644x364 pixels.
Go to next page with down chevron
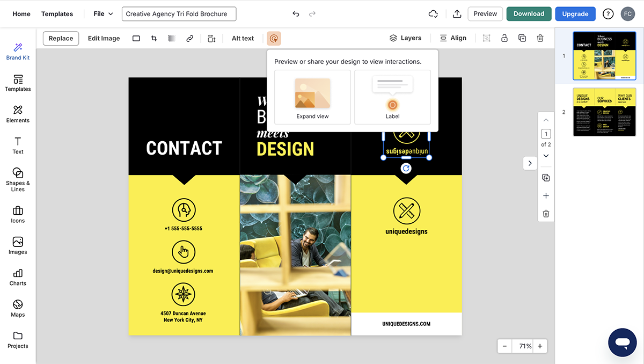pos(546,156)
